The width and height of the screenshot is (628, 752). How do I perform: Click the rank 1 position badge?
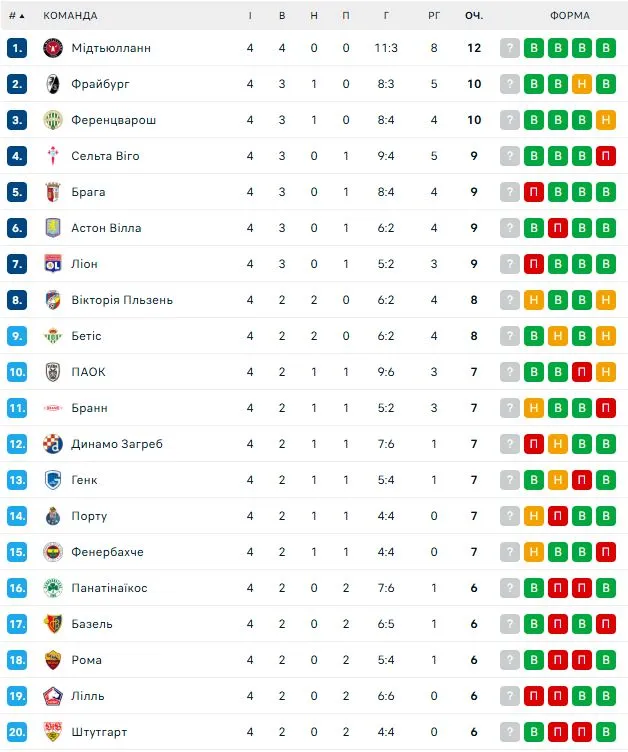[16, 48]
